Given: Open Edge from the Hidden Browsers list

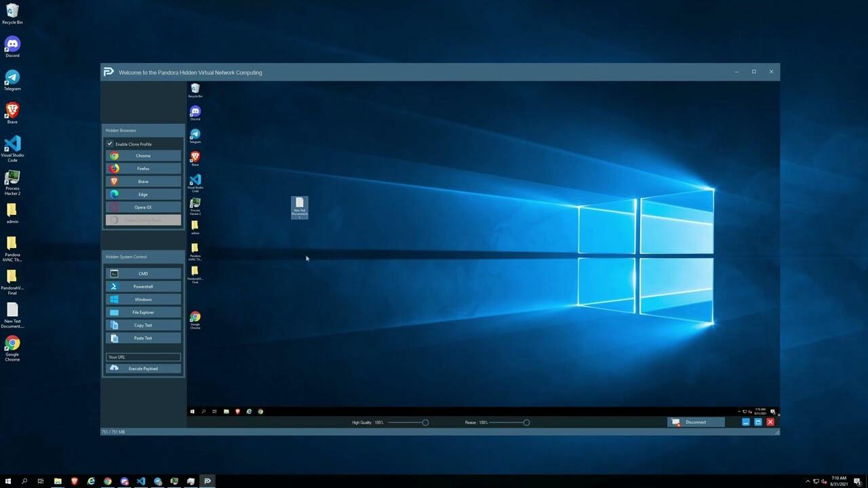Looking at the screenshot, I should pyautogui.click(x=143, y=195).
